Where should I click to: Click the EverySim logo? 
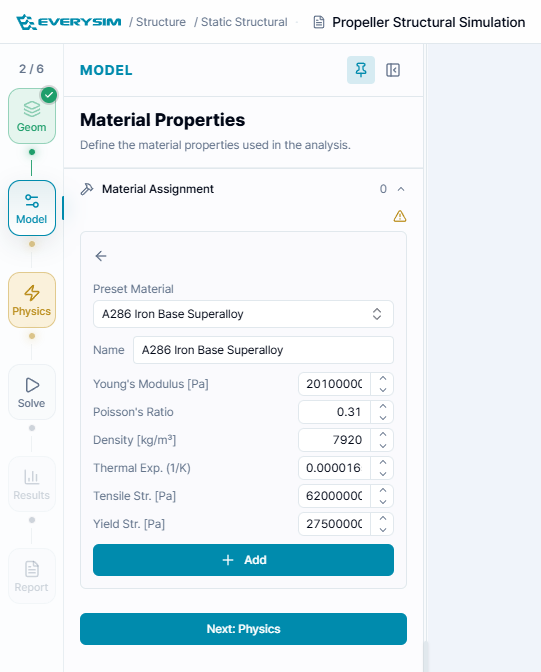pos(69,22)
